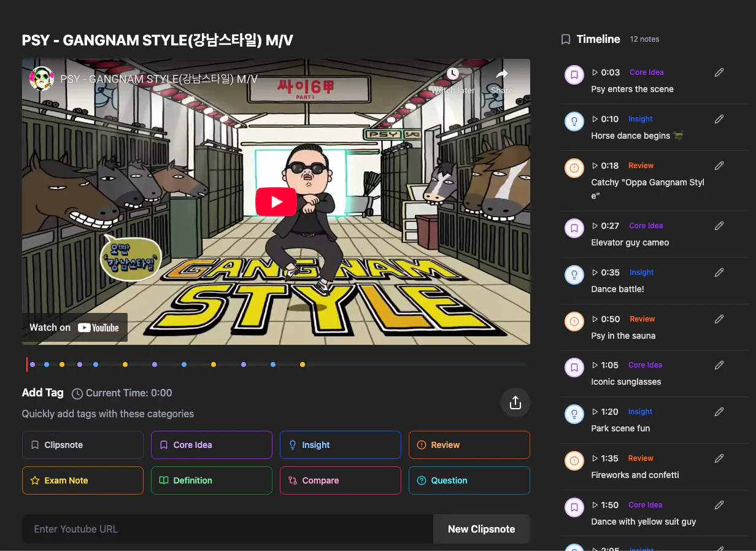
Task: Open the PSY channel avatar
Action: pos(42,79)
